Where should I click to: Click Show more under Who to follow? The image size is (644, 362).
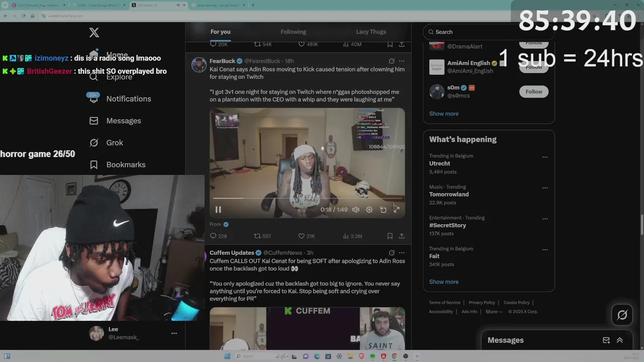coord(444,114)
